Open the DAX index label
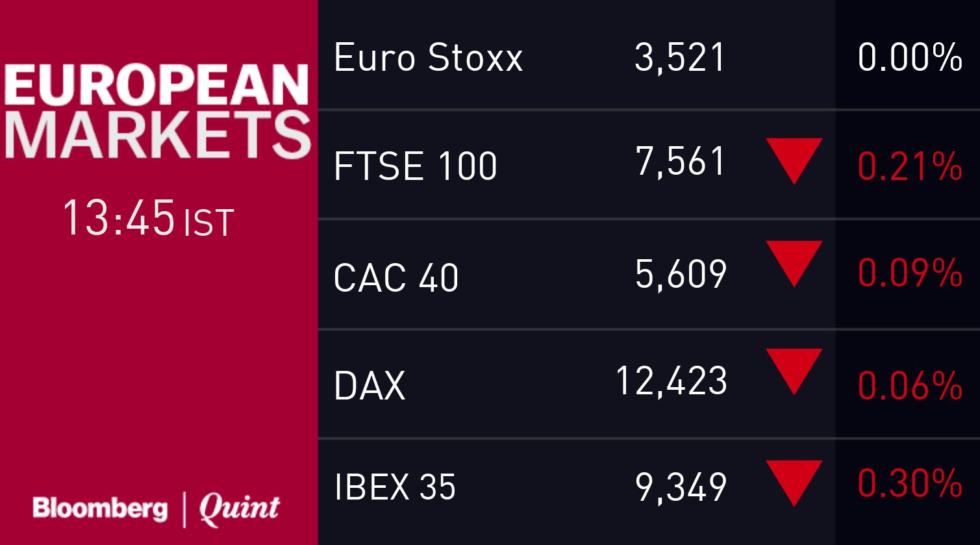The height and width of the screenshot is (545, 980). [370, 385]
